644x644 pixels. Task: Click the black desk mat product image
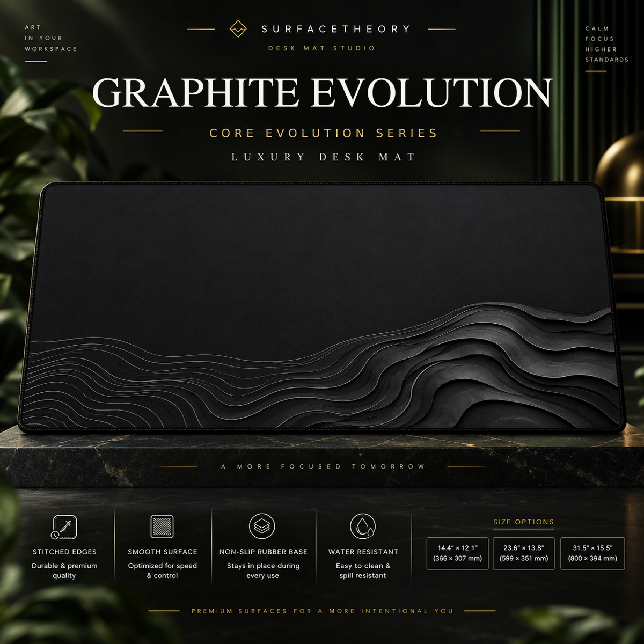tap(322, 307)
